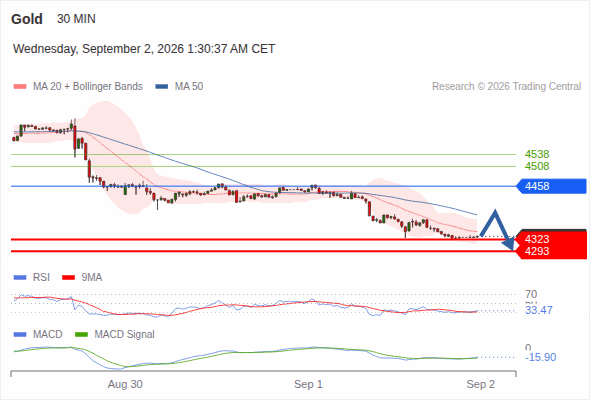Click the Trading Central research copyright text
590x400 pixels.
506,87
